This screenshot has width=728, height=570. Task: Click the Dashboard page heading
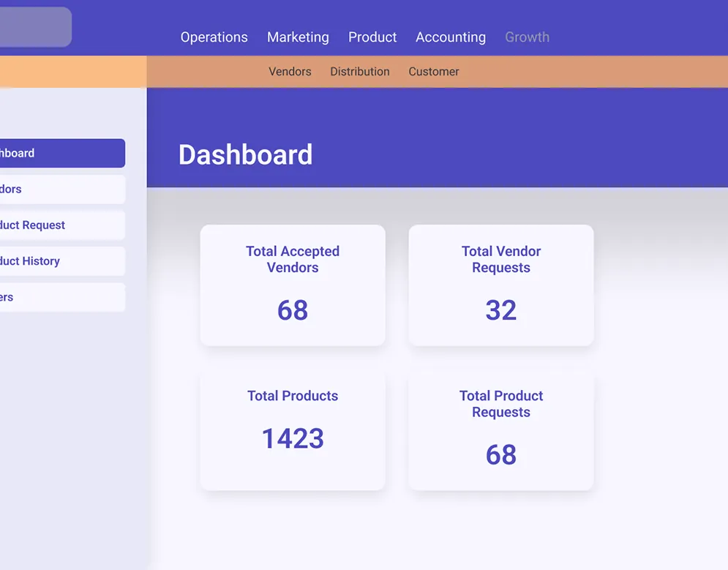click(x=246, y=154)
